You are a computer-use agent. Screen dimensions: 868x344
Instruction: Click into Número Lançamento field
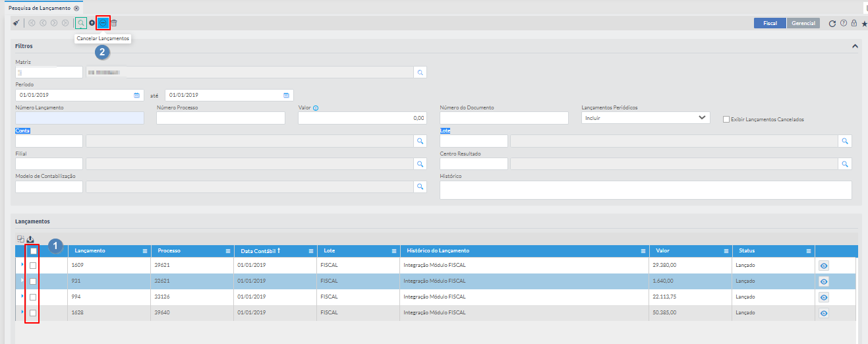pyautogui.click(x=80, y=118)
